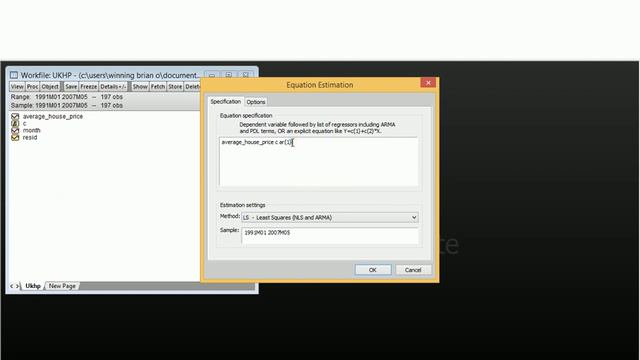Switch to the Specification tab
Screen dimensions: 640x360
tap(226, 101)
